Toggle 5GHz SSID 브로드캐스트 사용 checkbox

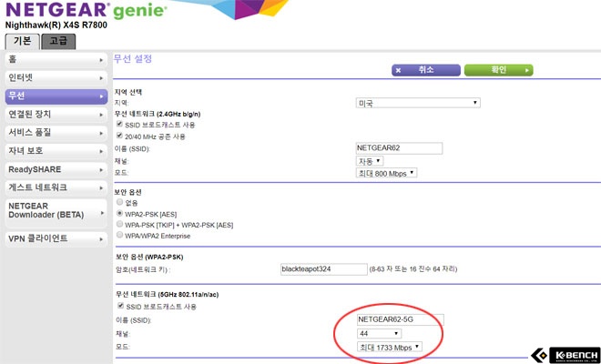pos(121,306)
